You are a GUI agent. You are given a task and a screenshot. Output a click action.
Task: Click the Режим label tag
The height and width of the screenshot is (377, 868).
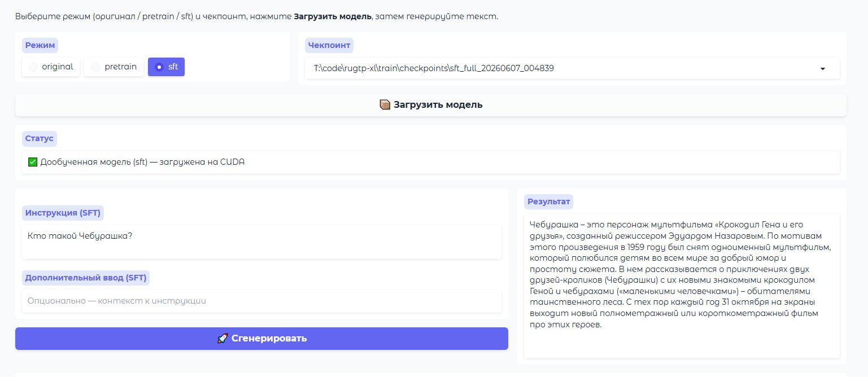[x=40, y=45]
